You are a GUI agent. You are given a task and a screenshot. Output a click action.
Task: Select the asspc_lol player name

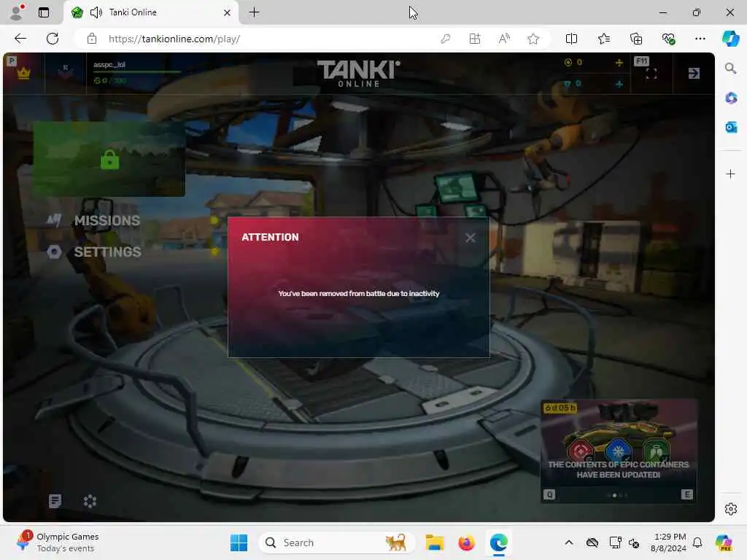click(109, 64)
